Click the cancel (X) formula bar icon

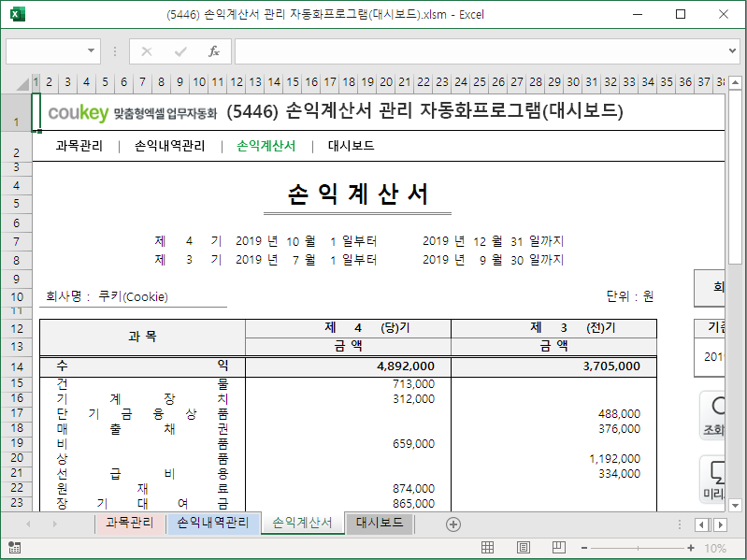click(147, 51)
